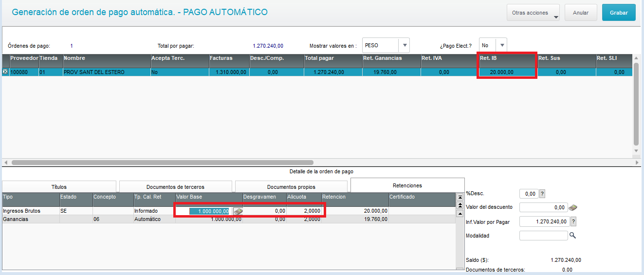Screen dimensions: 644x275
Task: Switch to Documentos de terceros tab
Action: click(x=175, y=187)
